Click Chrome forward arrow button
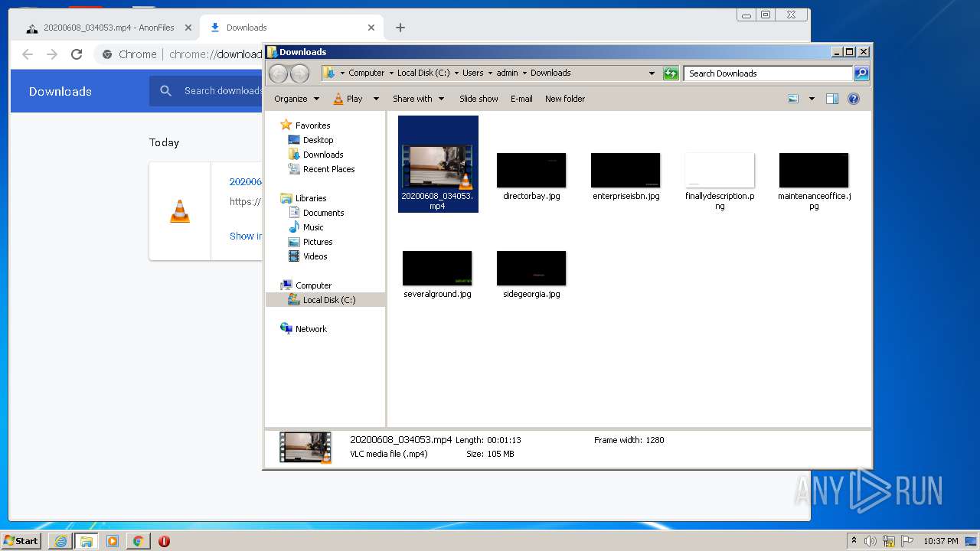This screenshot has height=551, width=980. point(52,54)
